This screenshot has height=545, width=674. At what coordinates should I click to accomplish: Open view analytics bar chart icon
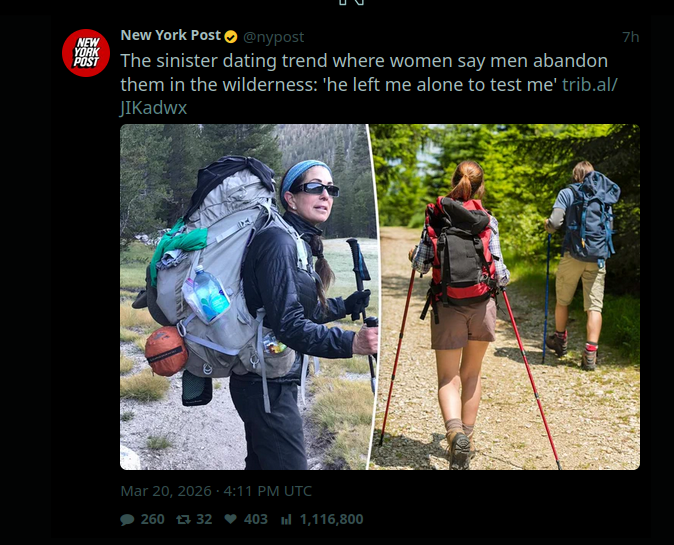coord(286,520)
